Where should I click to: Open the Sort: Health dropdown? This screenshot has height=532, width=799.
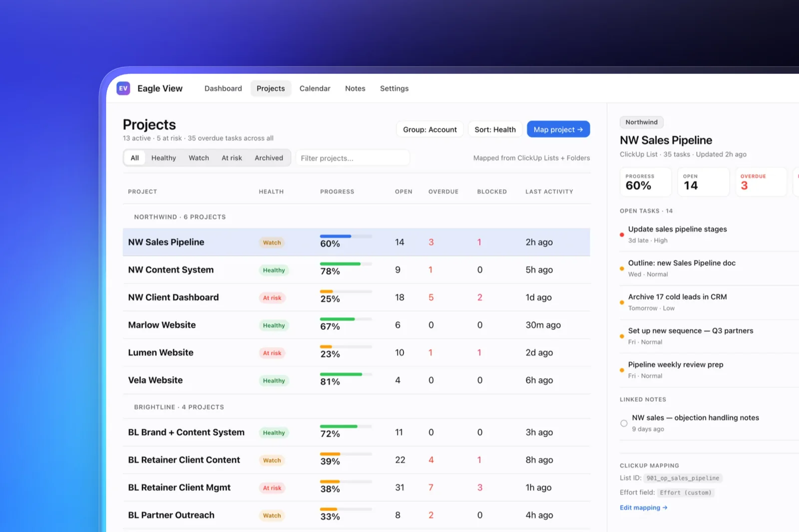point(495,129)
